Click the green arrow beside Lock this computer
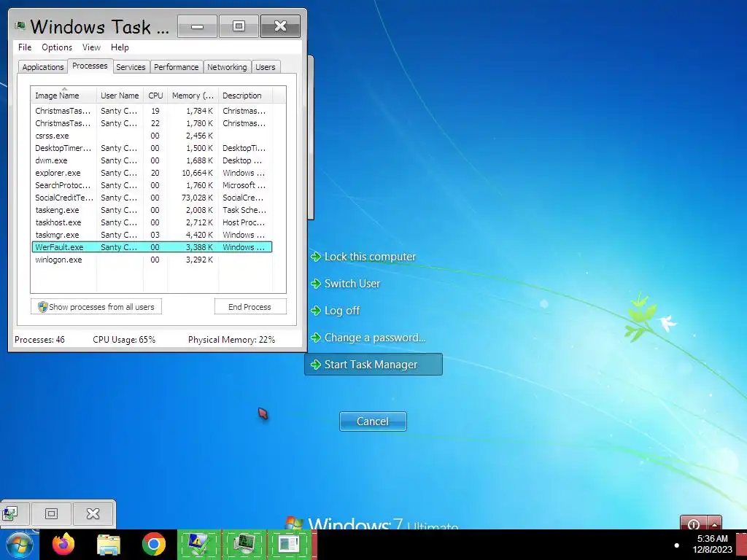The image size is (747, 560). click(x=315, y=257)
